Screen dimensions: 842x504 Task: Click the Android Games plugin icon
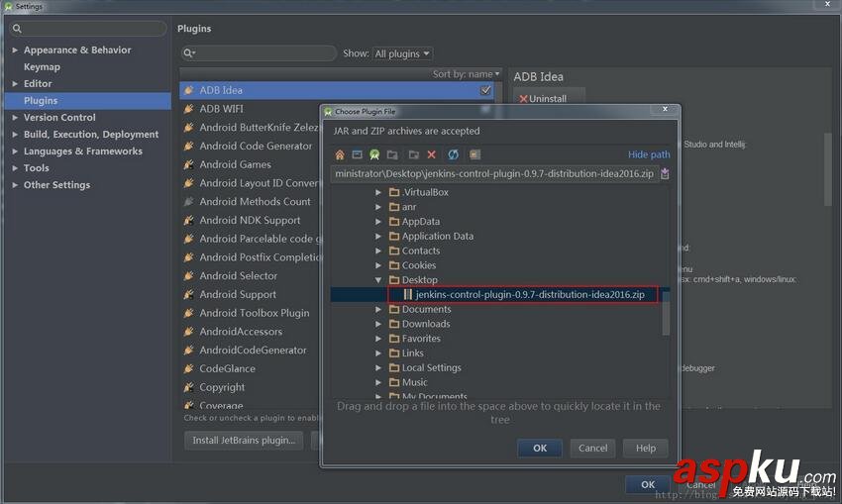[188, 164]
